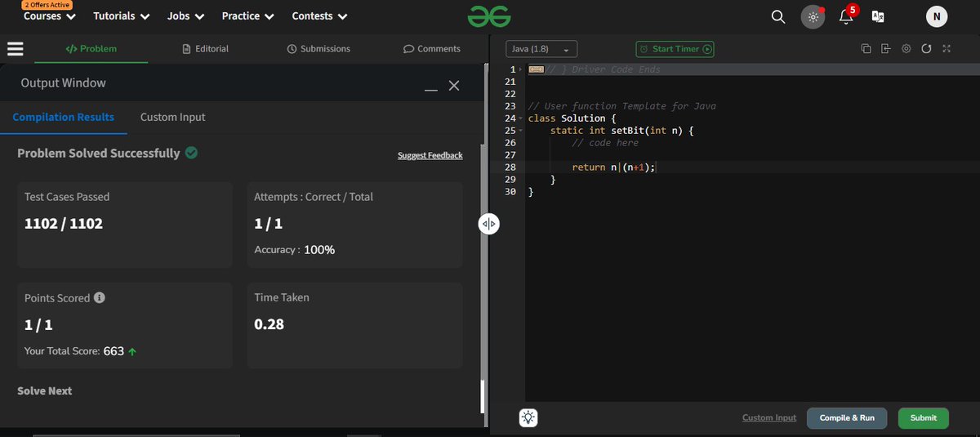Click the Points Scored info icon
980x437 pixels.
click(x=100, y=298)
